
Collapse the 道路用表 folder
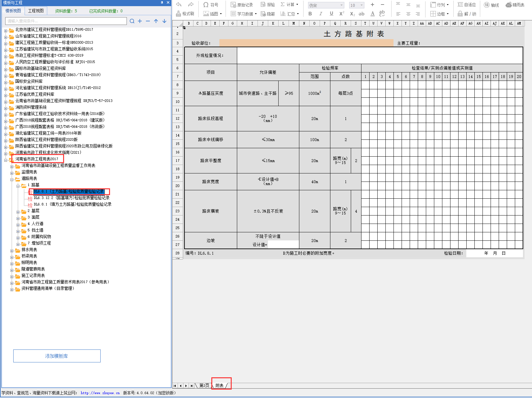[x=12, y=179]
